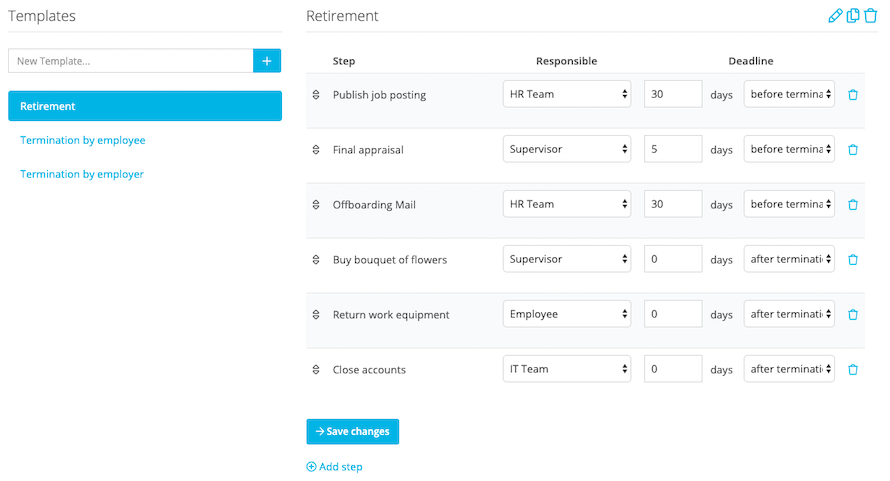Viewport: 890px width, 481px height.
Task: Click days field for Publish job posting
Action: [673, 94]
